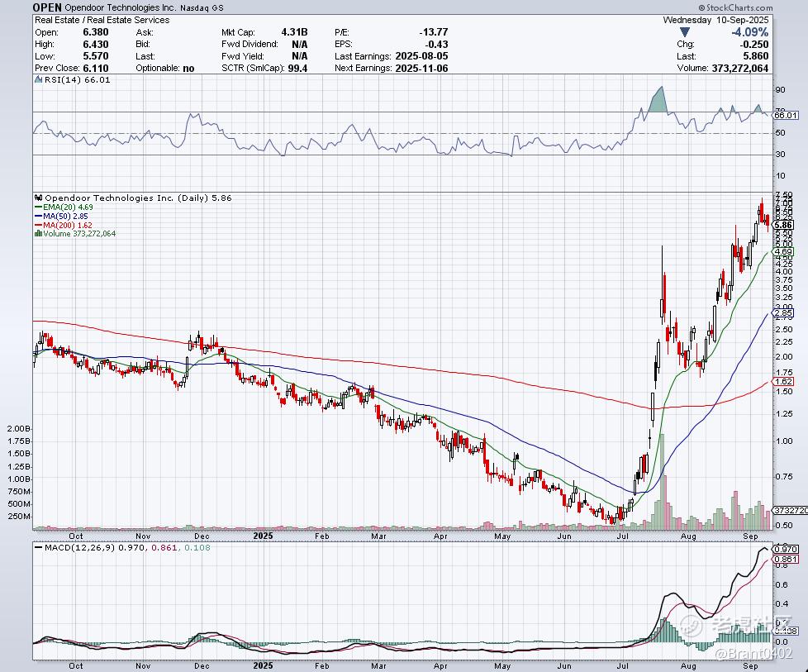Click the 0.970 MACD tag on right axis

tap(787, 550)
